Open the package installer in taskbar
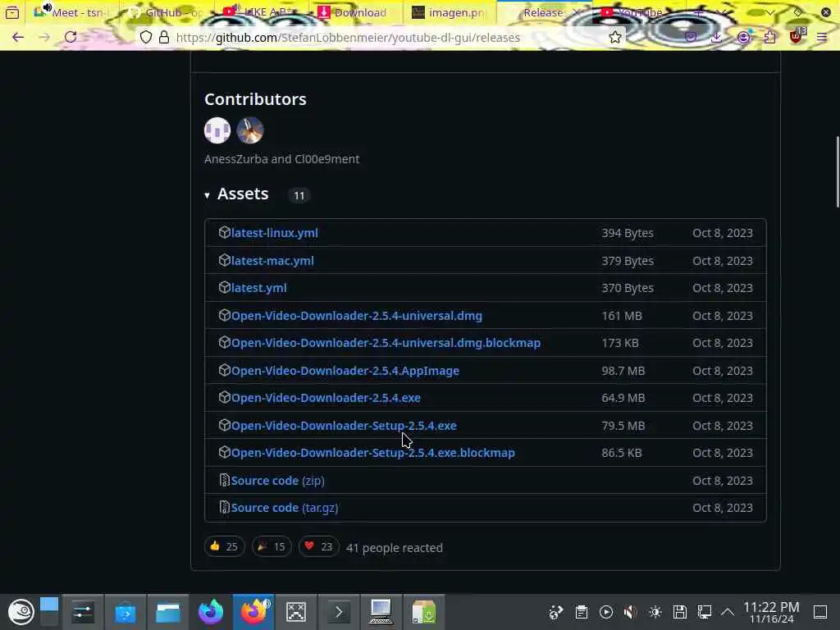This screenshot has height=630, width=840. click(424, 612)
